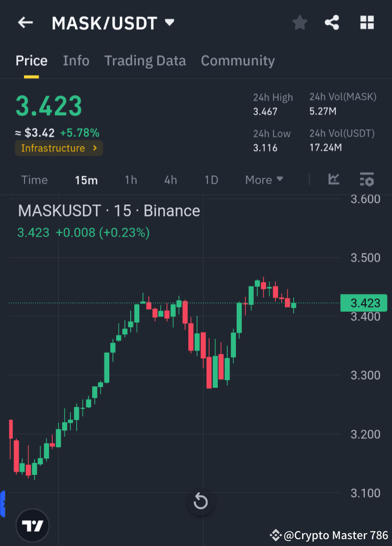This screenshot has width=392, height=546.
Task: Toggle the 15m timeframe selection
Action: click(86, 180)
